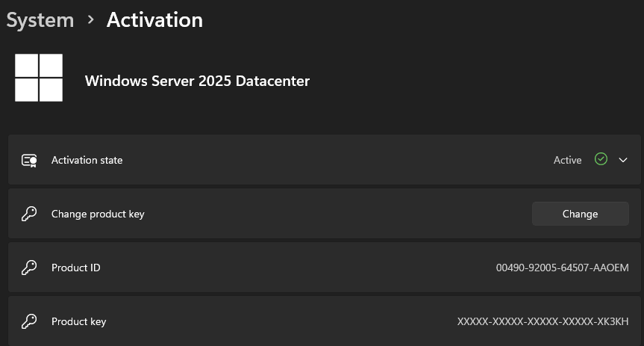Click the Windows logo image
Image resolution: width=644 pixels, height=346 pixels.
click(x=39, y=78)
